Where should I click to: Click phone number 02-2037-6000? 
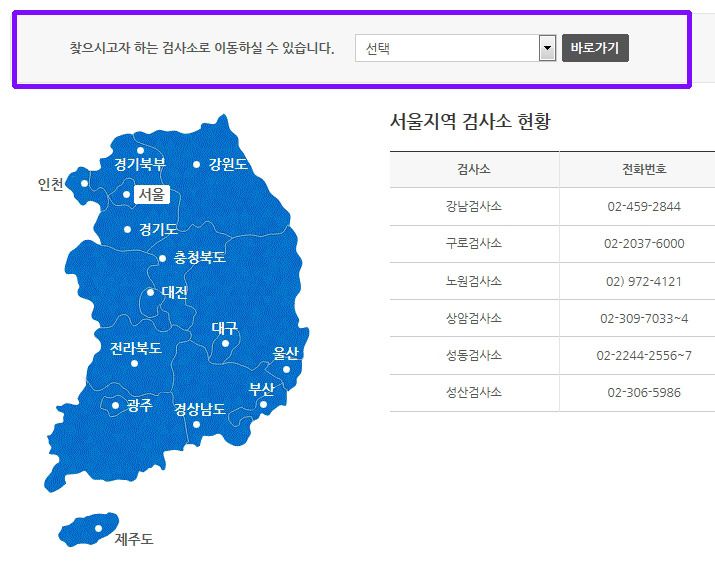tap(644, 244)
